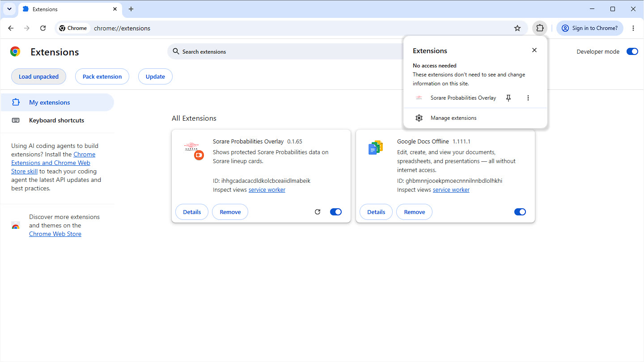Click the Google Docs Offline card icon
644x362 pixels.
tap(376, 148)
